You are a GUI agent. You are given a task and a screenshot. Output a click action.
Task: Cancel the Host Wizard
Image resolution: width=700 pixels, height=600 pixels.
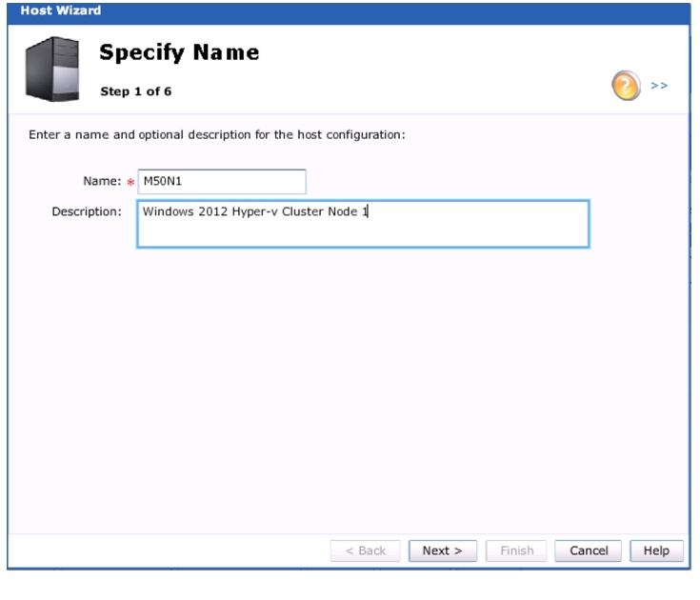coord(588,550)
